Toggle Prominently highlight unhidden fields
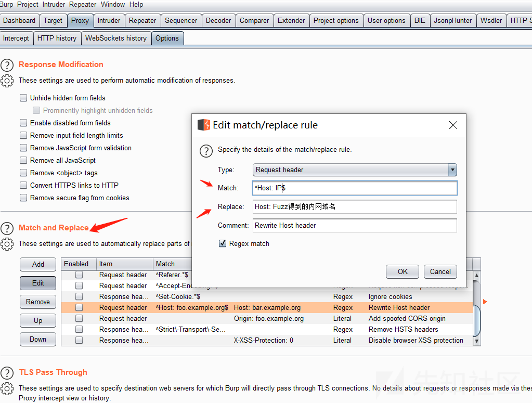The width and height of the screenshot is (532, 403). pos(36,110)
